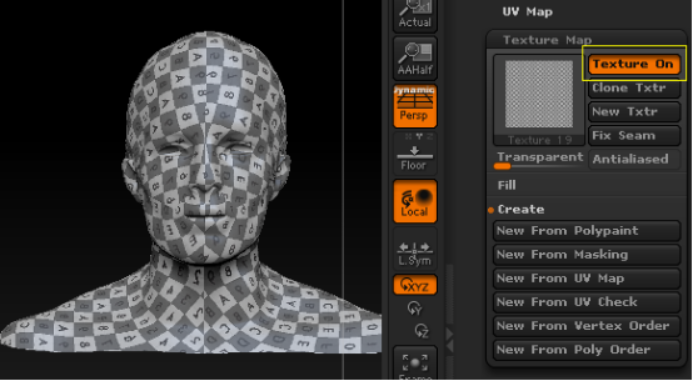Screen dimensions: 693x382
Task: Switch to Z axis rotation icon
Action: point(422,331)
